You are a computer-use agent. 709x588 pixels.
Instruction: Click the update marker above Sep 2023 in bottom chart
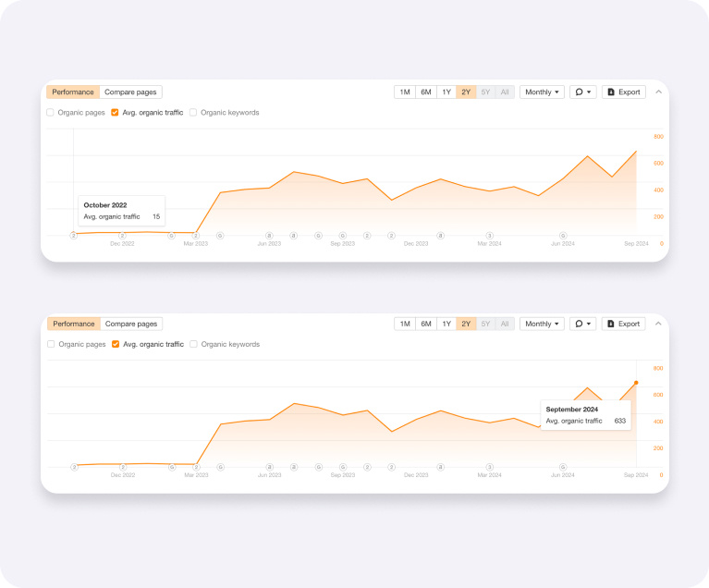coord(343,467)
